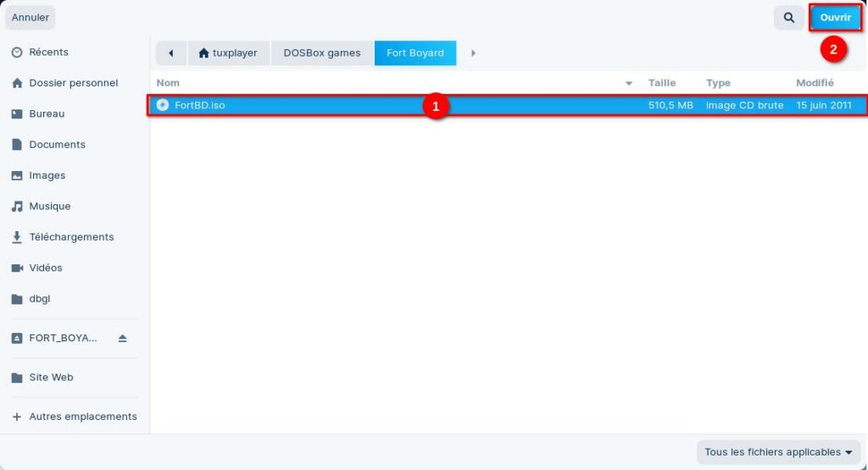Click the music note icon for Musique
Image resolution: width=868 pixels, height=470 pixels.
(17, 207)
